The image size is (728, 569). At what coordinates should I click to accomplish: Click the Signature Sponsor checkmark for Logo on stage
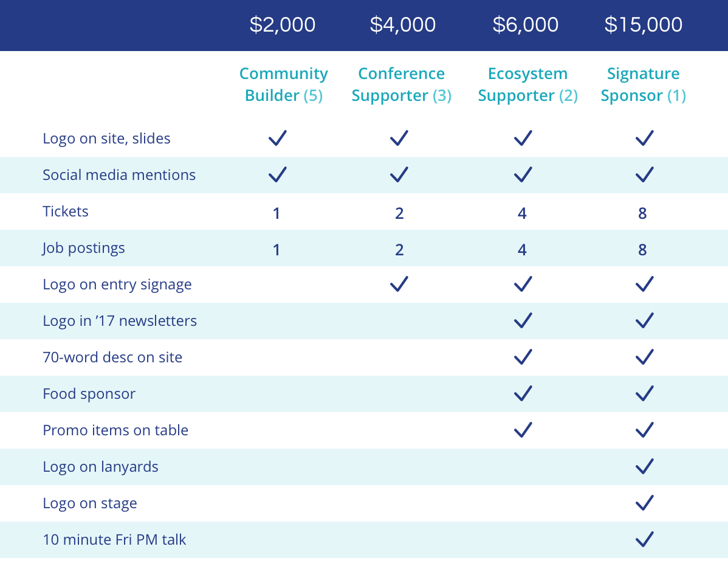pyautogui.click(x=644, y=503)
